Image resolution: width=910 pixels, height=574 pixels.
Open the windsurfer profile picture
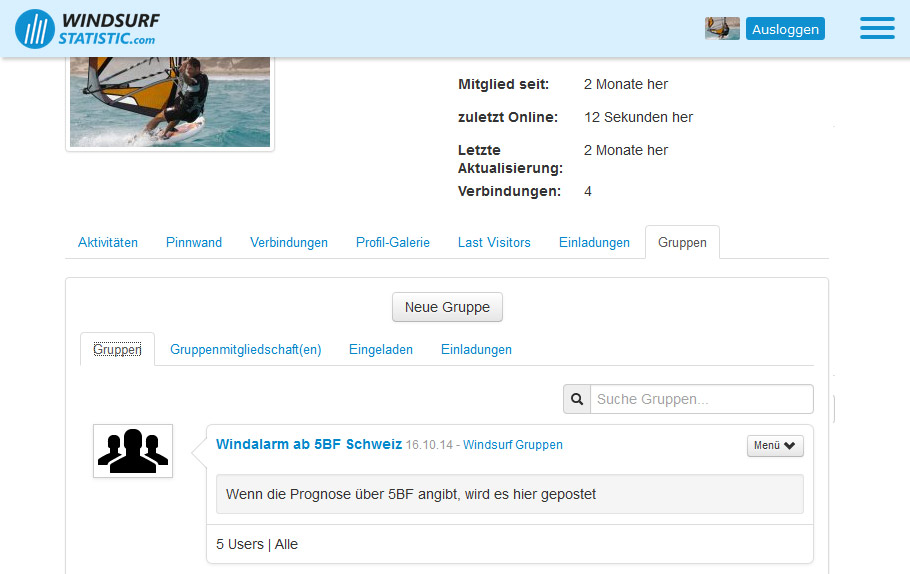[x=170, y=102]
